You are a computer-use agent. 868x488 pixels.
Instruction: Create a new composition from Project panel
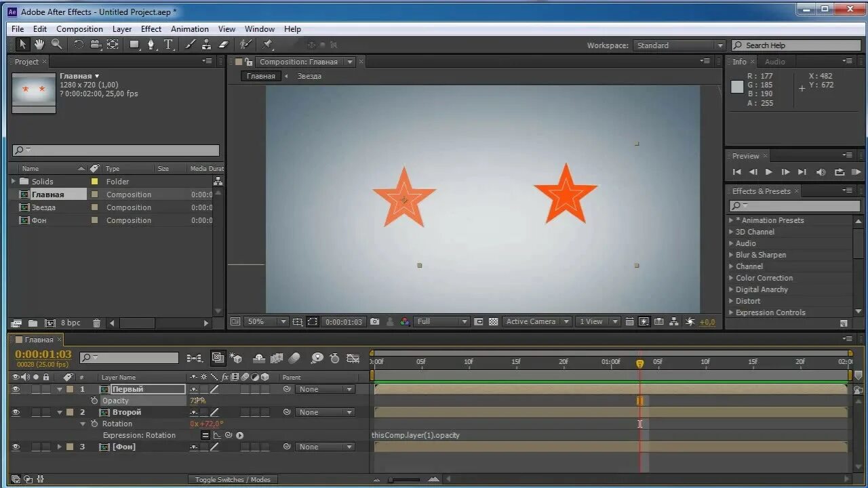[50, 323]
